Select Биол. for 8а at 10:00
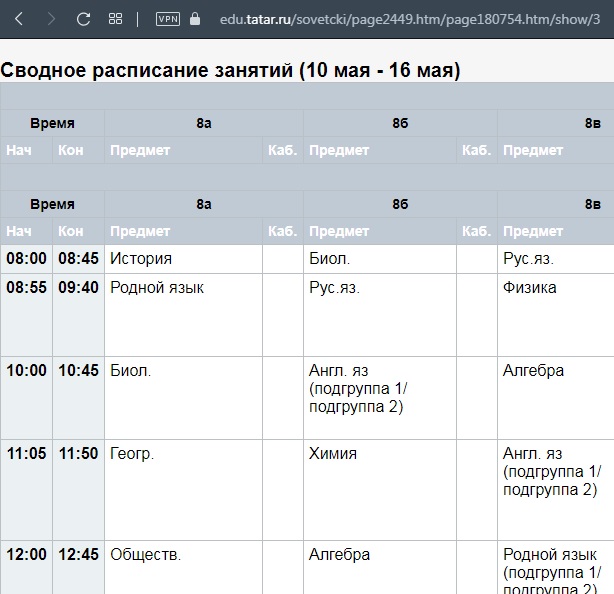The width and height of the screenshot is (614, 594). (183, 398)
